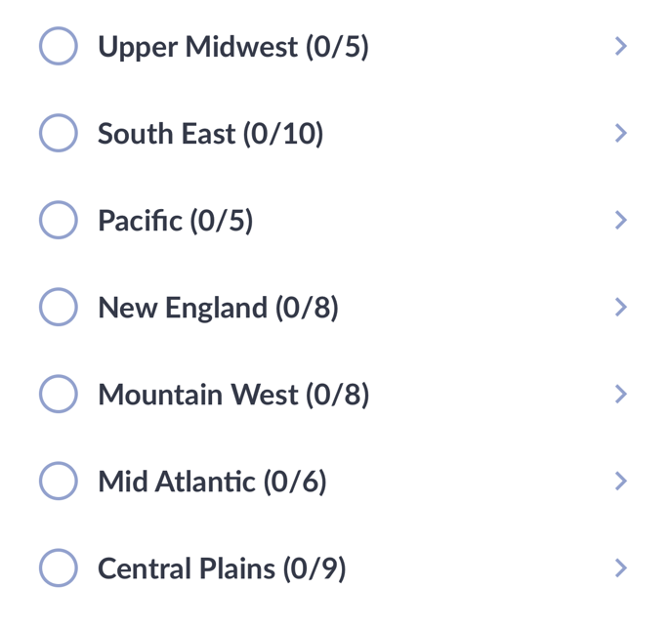Screen dimensions: 672x630
Task: Select the Upper Midwest circle checkbox
Action: click(59, 46)
